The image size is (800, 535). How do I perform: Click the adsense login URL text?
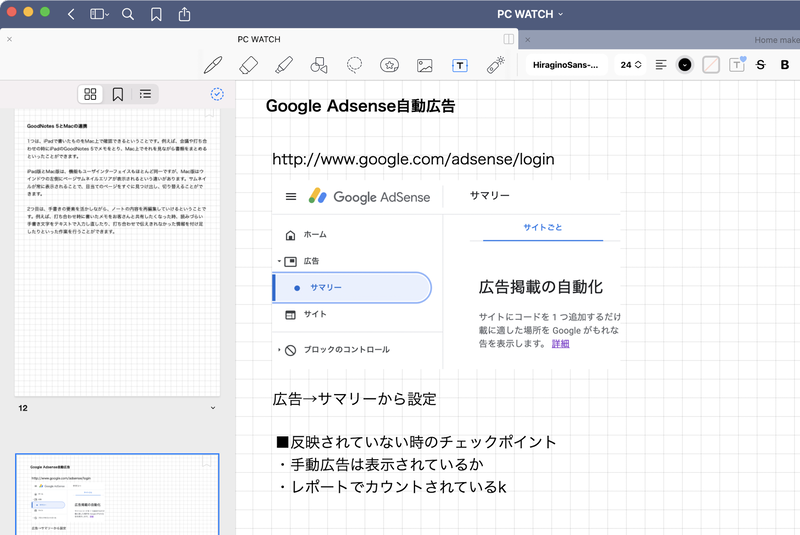click(x=413, y=159)
